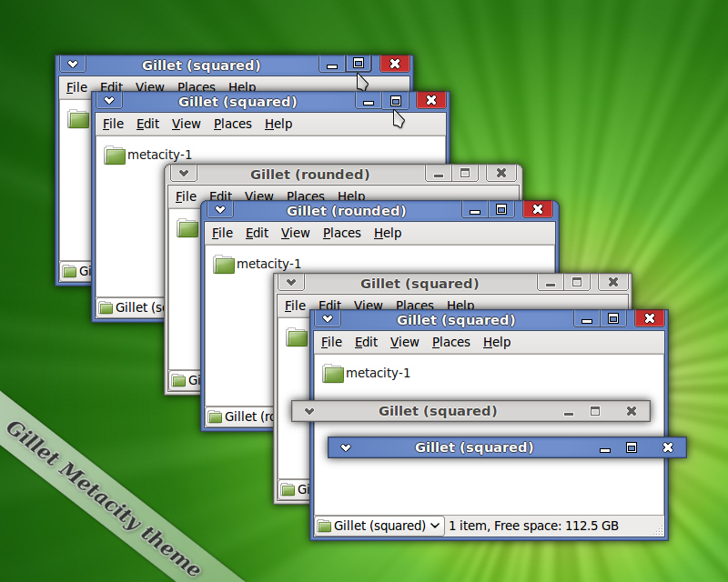728x582 pixels.
Task: Open the Places menu in the second blue squared window from top-left
Action: [x=233, y=124]
